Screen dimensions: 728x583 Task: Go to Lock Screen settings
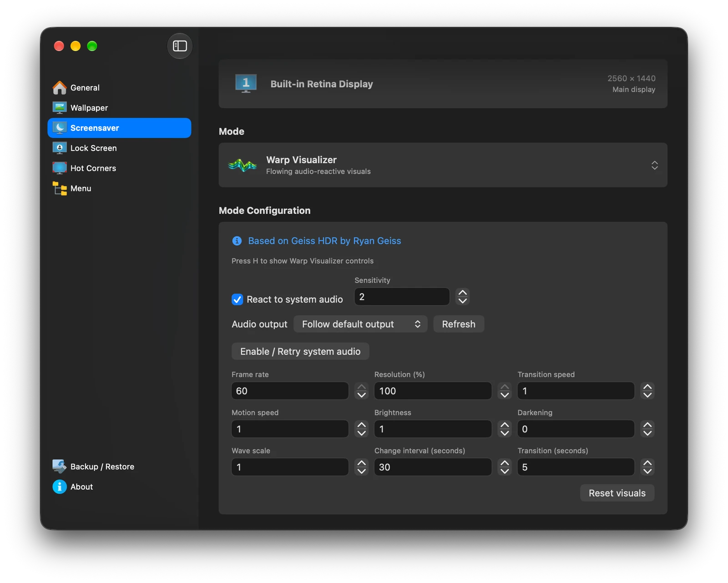119,148
